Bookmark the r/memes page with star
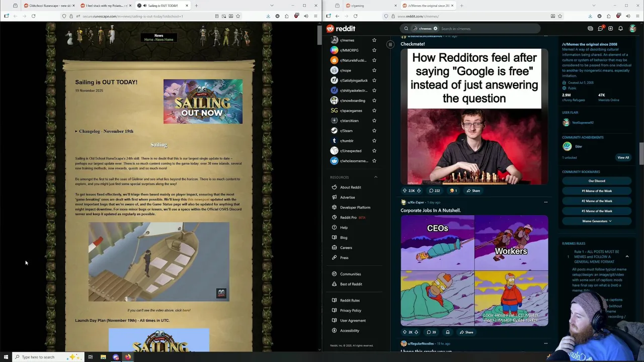644x362 pixels. 560,16
